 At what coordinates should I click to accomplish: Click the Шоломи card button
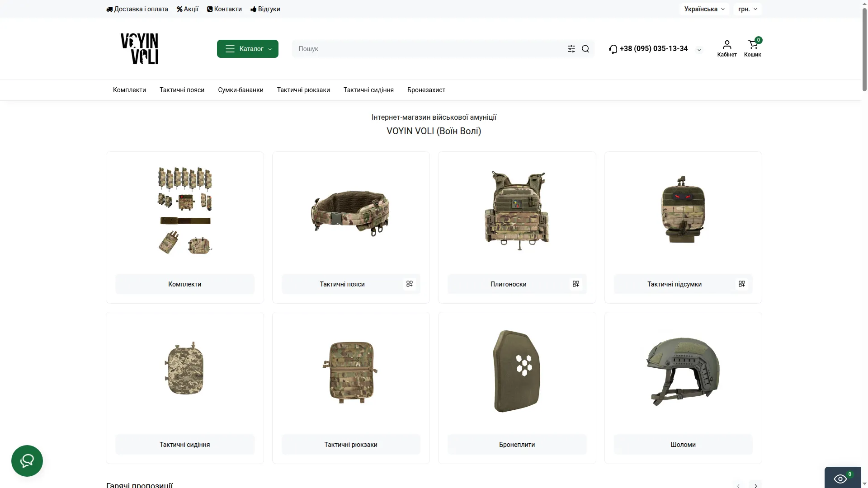pos(683,444)
